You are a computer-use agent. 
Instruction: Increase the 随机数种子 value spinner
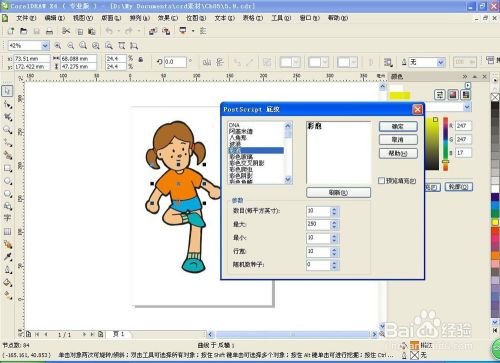pyautogui.click(x=334, y=263)
